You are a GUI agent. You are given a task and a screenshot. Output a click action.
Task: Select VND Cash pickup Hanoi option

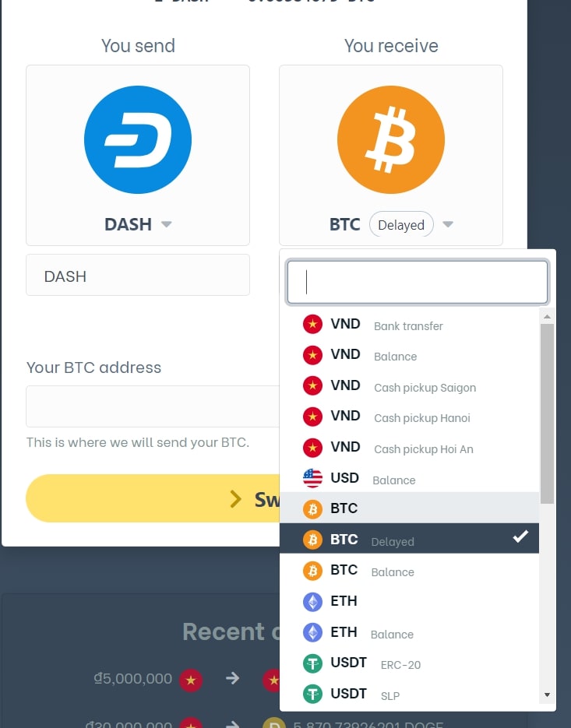(x=409, y=417)
